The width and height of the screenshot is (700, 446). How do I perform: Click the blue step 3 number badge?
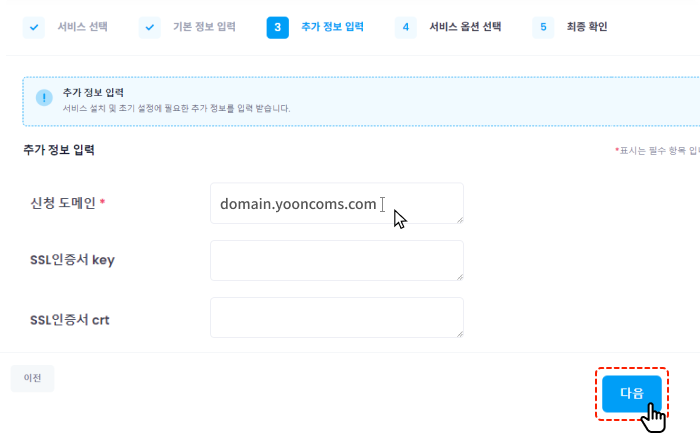pos(277,27)
